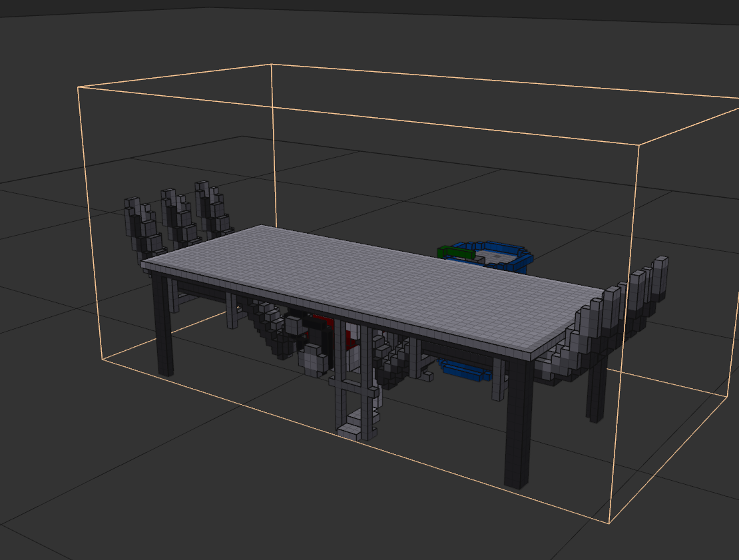
Task: Click the orange bounding box bottom-right corner
Action: [609, 523]
